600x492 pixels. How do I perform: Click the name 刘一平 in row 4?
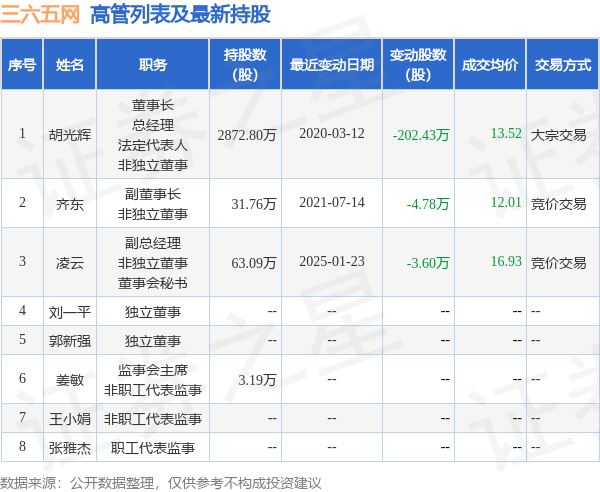[x=70, y=312]
